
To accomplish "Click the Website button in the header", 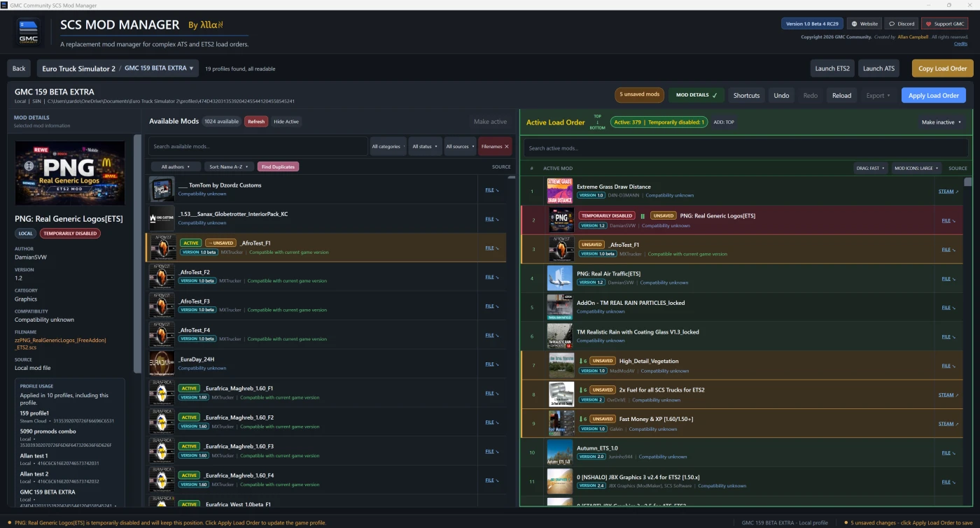I will [864, 24].
